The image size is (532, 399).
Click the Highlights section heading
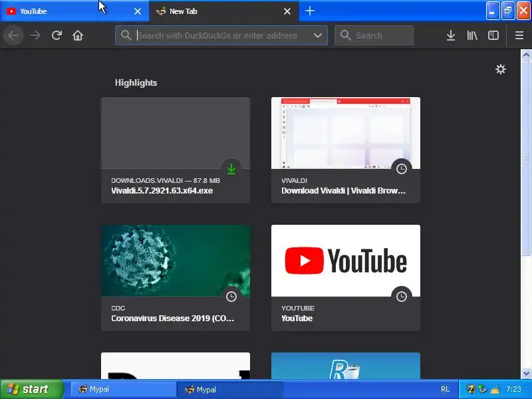tap(136, 82)
